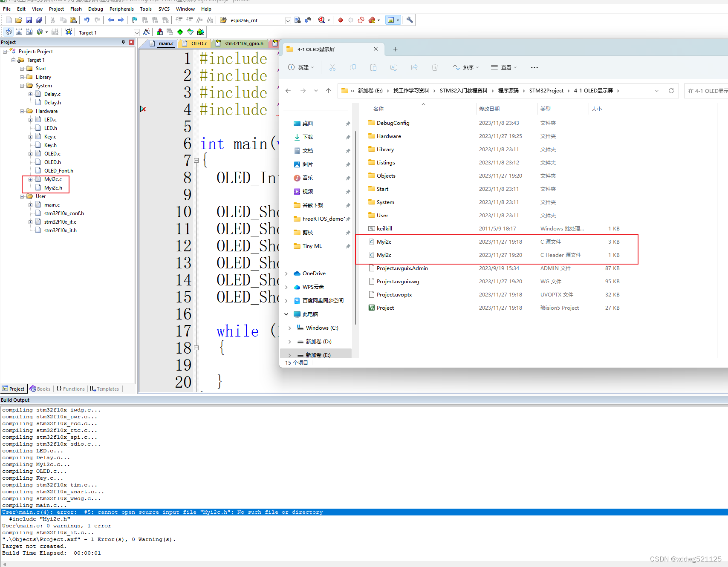728x567 pixels.
Task: Open the Target 1 selection dropdown
Action: pyautogui.click(x=137, y=32)
